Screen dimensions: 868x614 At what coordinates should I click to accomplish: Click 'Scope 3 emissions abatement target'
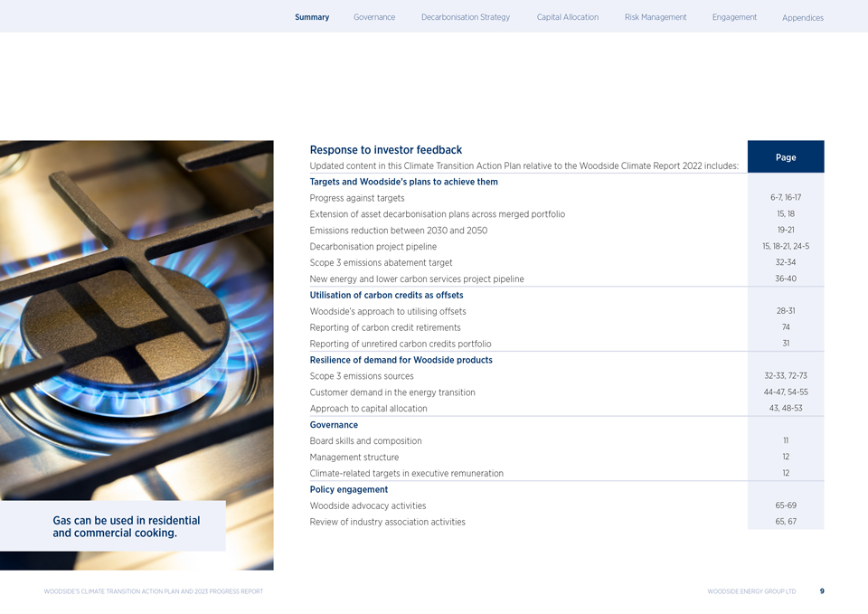(381, 262)
